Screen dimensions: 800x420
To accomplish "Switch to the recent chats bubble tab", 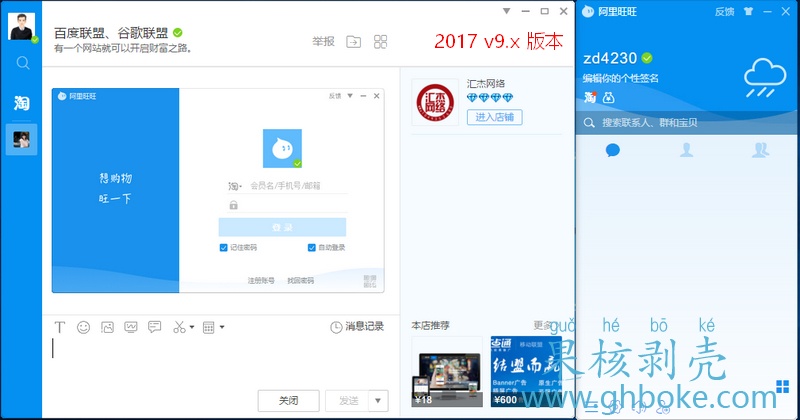I will pyautogui.click(x=612, y=150).
